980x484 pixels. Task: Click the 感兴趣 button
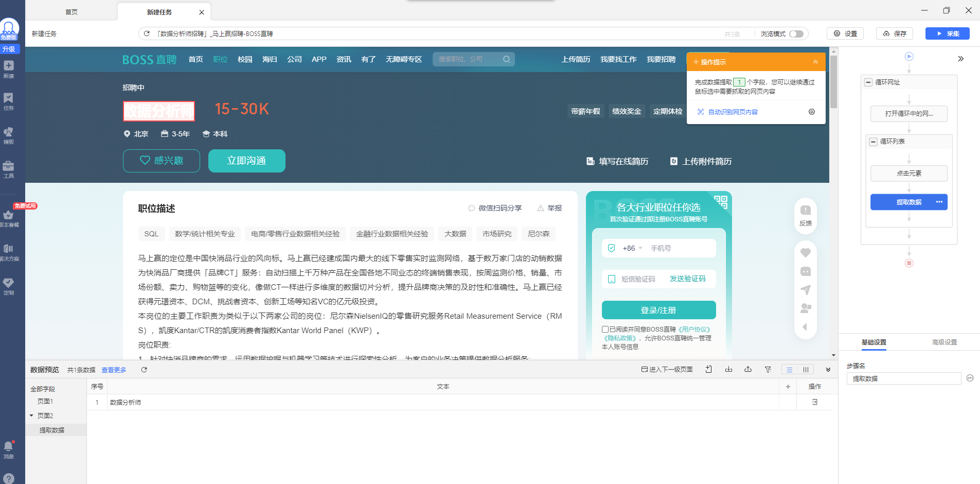click(162, 161)
